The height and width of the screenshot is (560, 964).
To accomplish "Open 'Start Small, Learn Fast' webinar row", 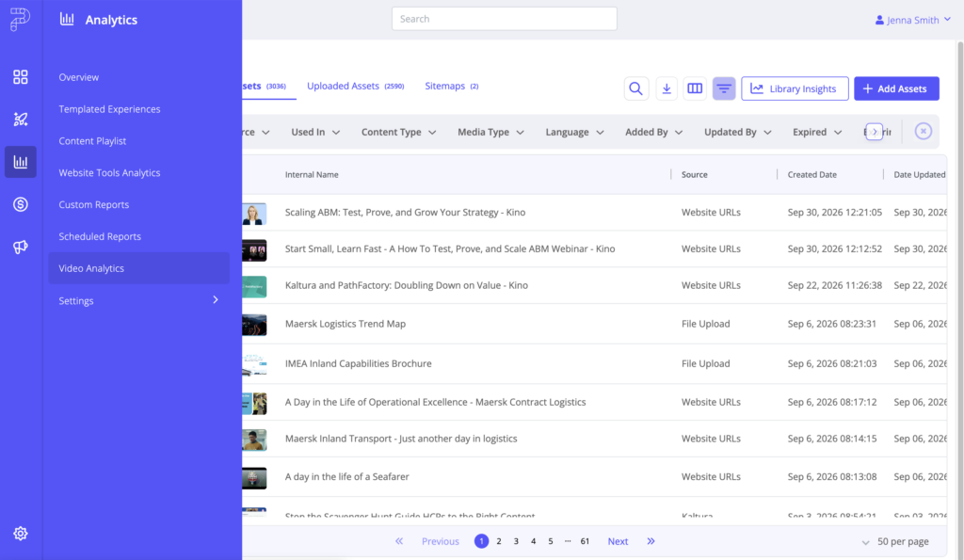I will (450, 248).
